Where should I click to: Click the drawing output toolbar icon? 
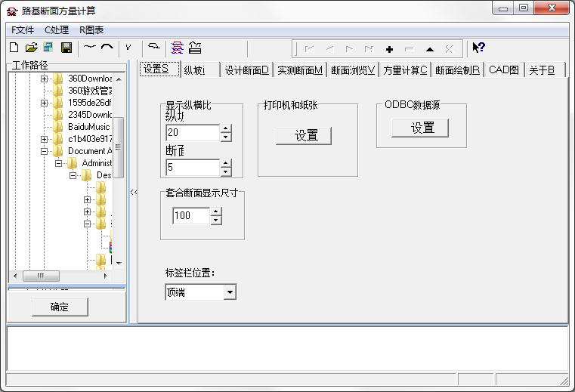pyautogui.click(x=195, y=48)
